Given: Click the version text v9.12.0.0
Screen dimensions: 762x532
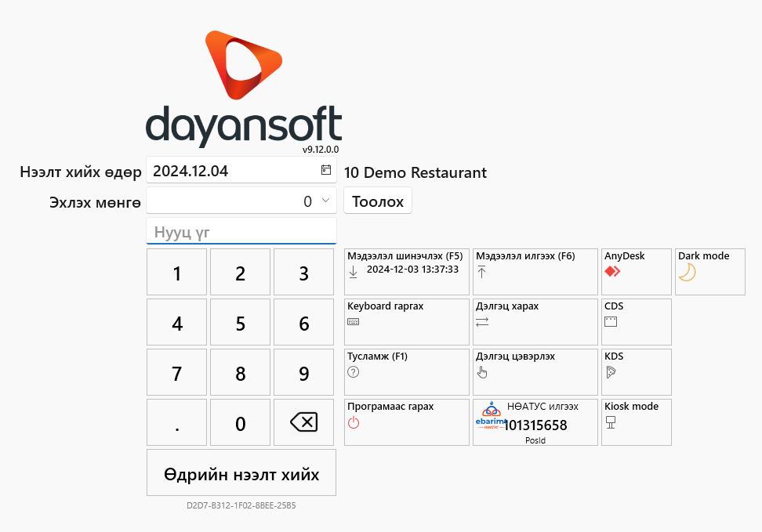Looking at the screenshot, I should point(321,150).
